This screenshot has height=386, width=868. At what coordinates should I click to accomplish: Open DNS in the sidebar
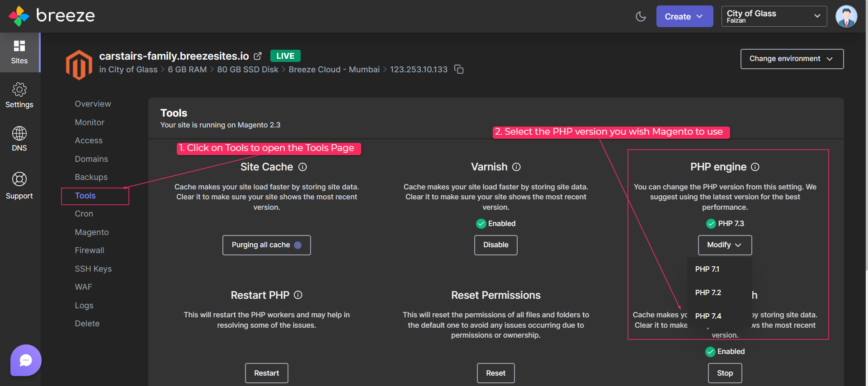19,139
